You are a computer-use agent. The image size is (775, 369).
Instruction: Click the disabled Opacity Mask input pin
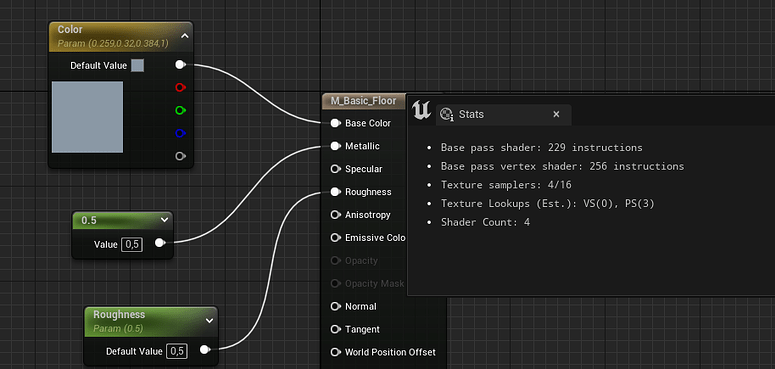click(336, 284)
